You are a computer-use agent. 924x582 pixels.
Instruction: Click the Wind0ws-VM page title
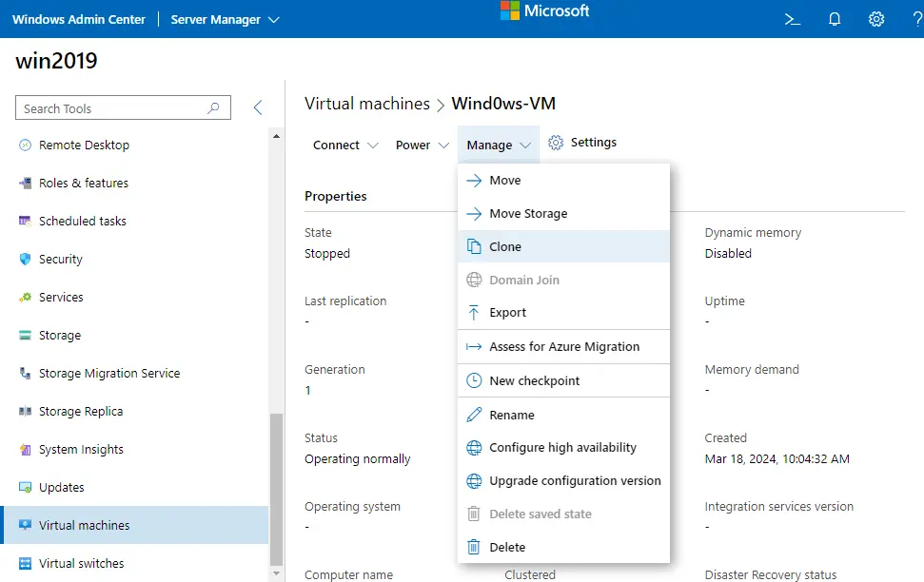click(x=503, y=104)
